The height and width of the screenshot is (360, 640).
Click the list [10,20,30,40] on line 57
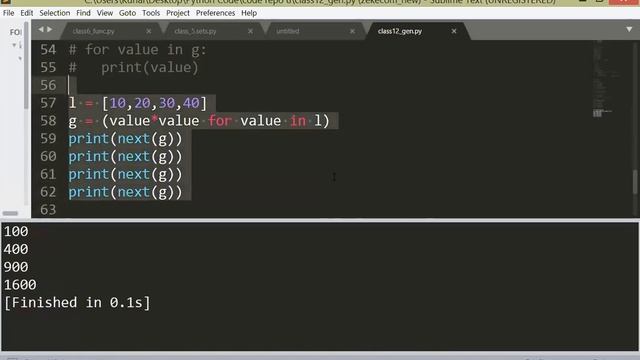(x=154, y=103)
